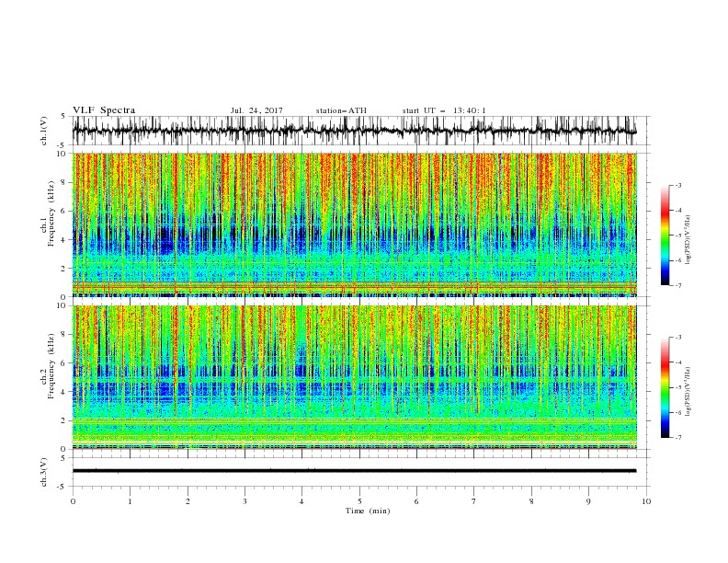The height and width of the screenshot is (563, 728).
Task: Click the upper 'log(PSD)(V²/Hz)' colorbar label
Action: click(x=688, y=240)
